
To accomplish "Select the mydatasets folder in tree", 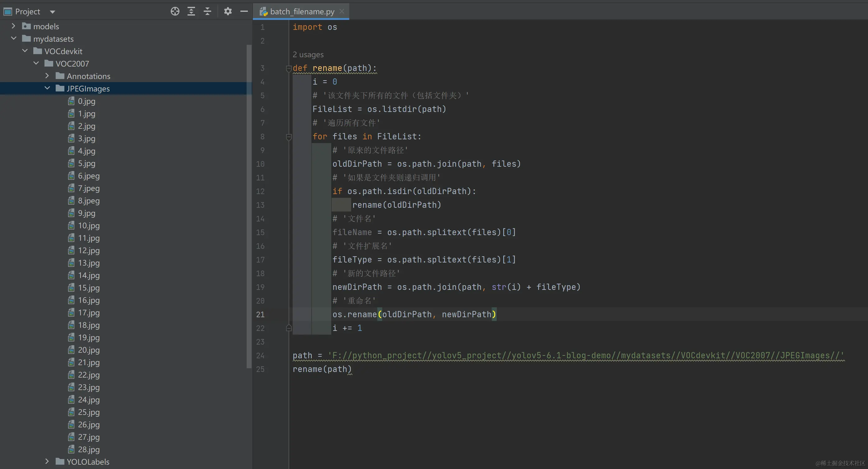I will 53,39.
